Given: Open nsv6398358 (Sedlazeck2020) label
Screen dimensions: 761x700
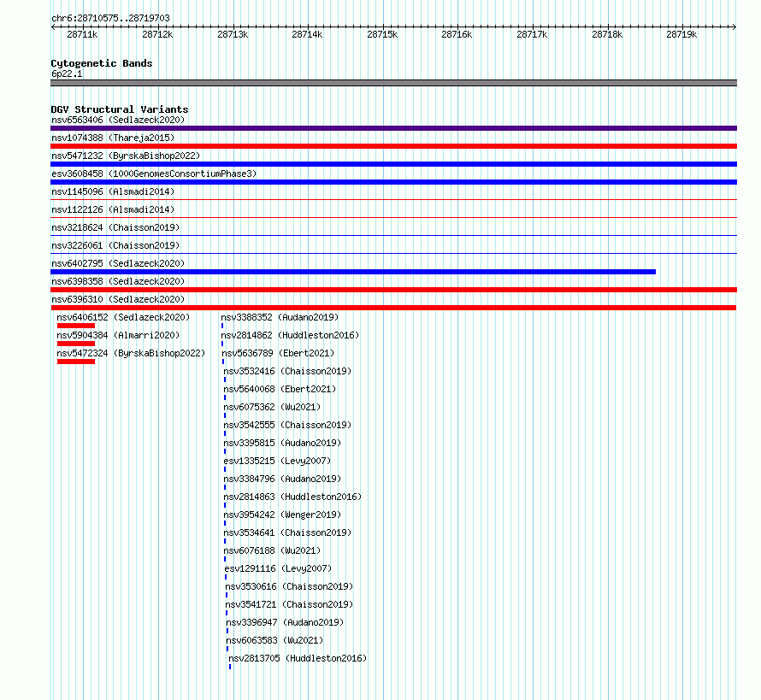Looking at the screenshot, I should pos(118,281).
